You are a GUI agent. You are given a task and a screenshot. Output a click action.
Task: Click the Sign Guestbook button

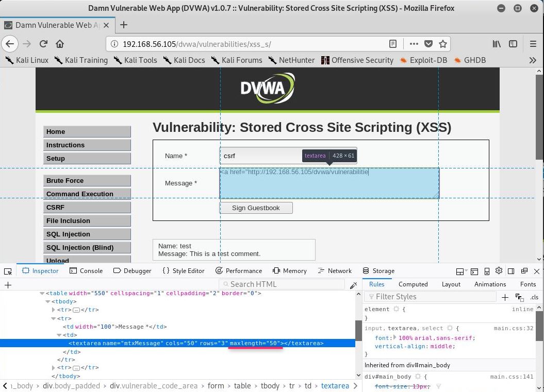[256, 208]
